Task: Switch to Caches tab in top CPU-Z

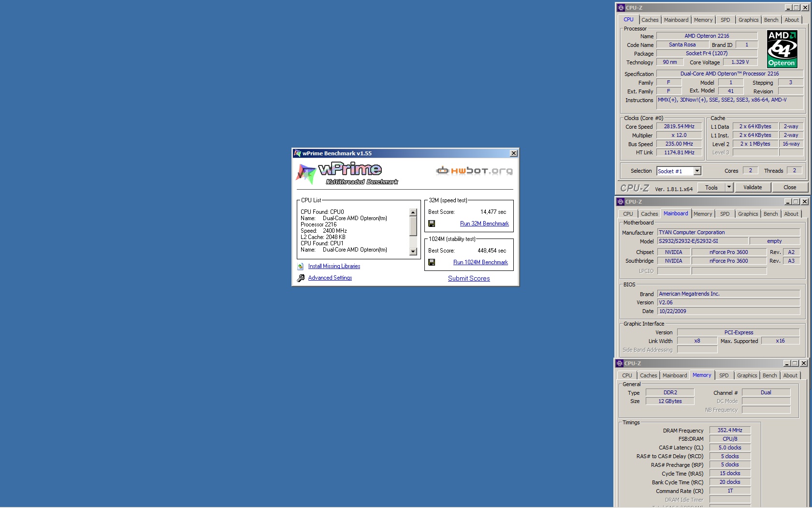Action: point(650,20)
